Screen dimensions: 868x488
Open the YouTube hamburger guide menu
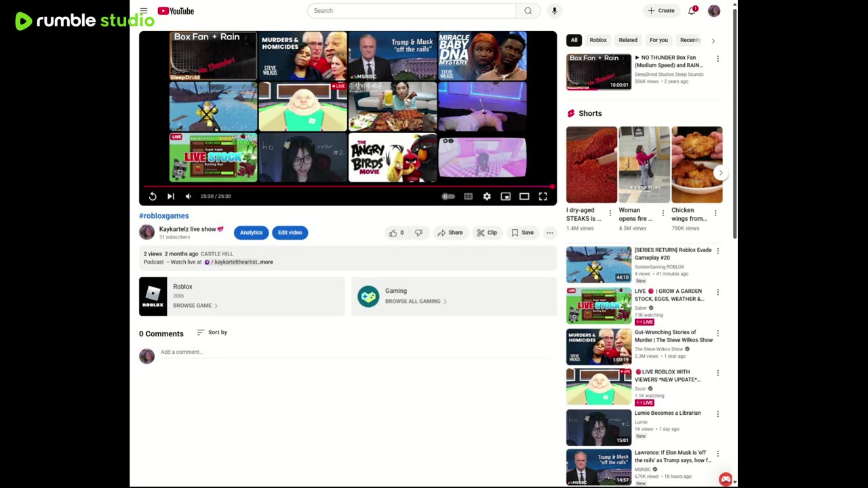point(144,11)
